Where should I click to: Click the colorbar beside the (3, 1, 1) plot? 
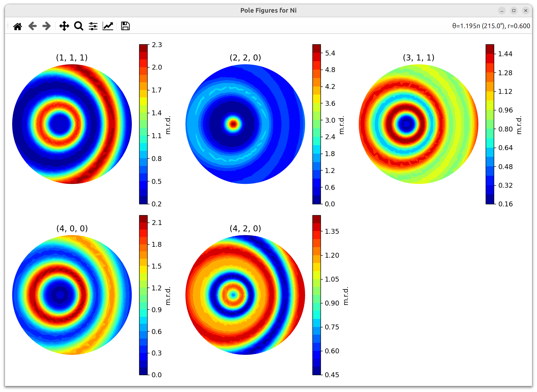490,124
